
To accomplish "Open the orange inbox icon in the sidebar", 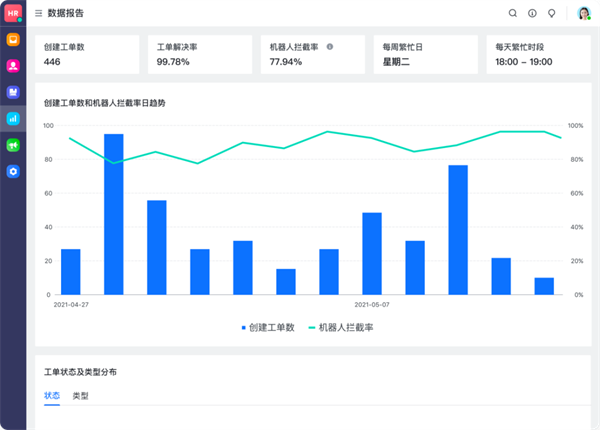I will click(13, 40).
